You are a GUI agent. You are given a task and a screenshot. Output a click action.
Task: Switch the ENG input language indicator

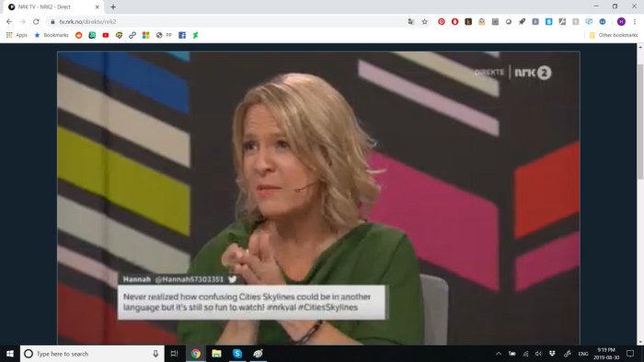click(x=583, y=354)
